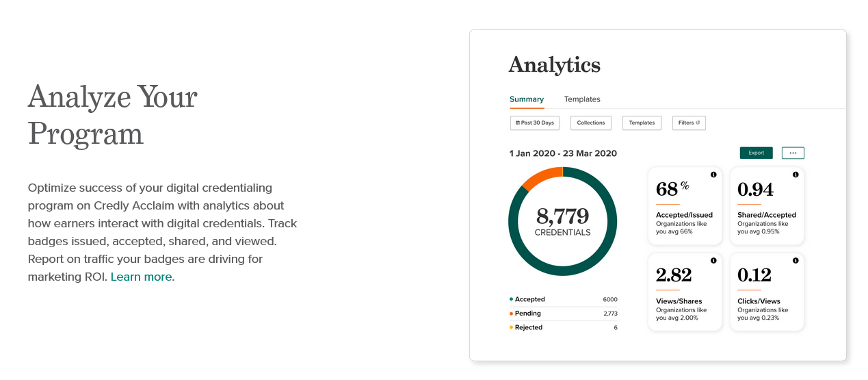868x380 pixels.
Task: Open the Past 30 Days date range
Action: [x=535, y=123]
